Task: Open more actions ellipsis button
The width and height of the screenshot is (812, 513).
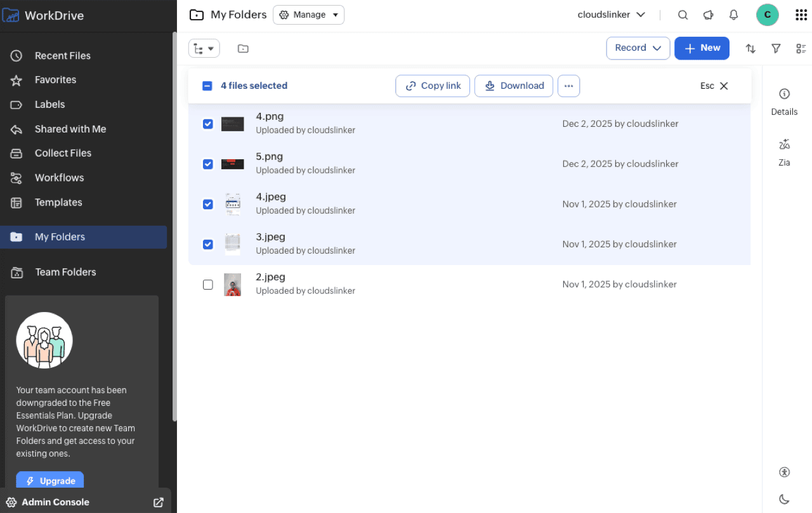Action: 568,86
